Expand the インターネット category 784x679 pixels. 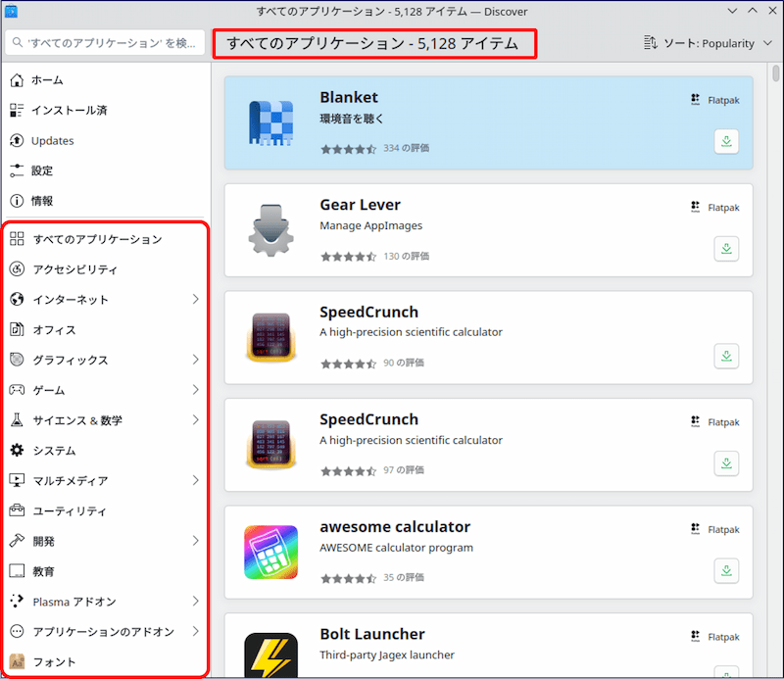click(x=195, y=299)
